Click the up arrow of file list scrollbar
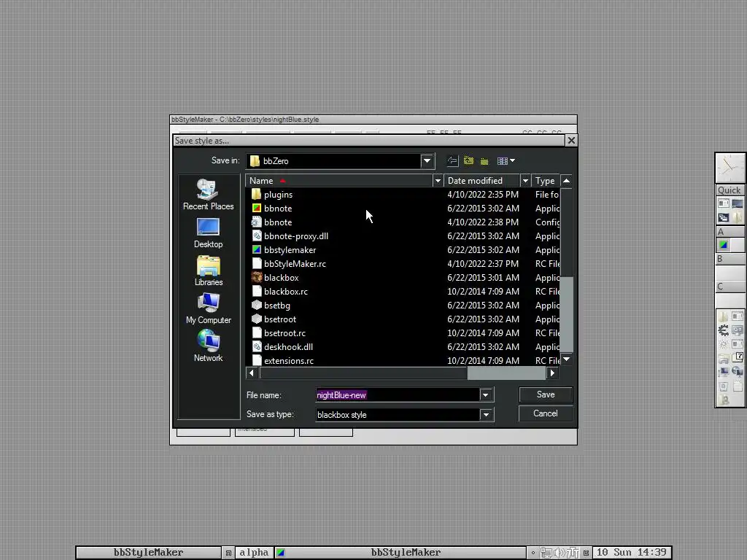Image resolution: width=747 pixels, height=560 pixels. pos(566,181)
